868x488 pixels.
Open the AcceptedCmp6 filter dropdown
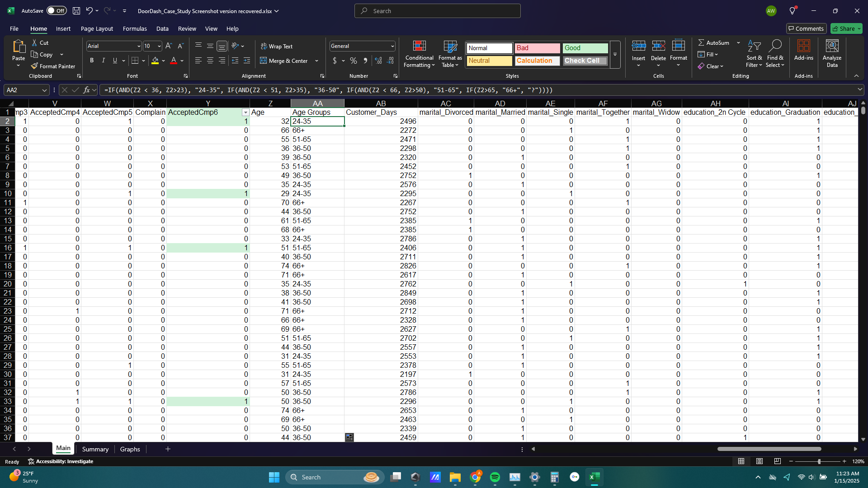pyautogui.click(x=245, y=113)
